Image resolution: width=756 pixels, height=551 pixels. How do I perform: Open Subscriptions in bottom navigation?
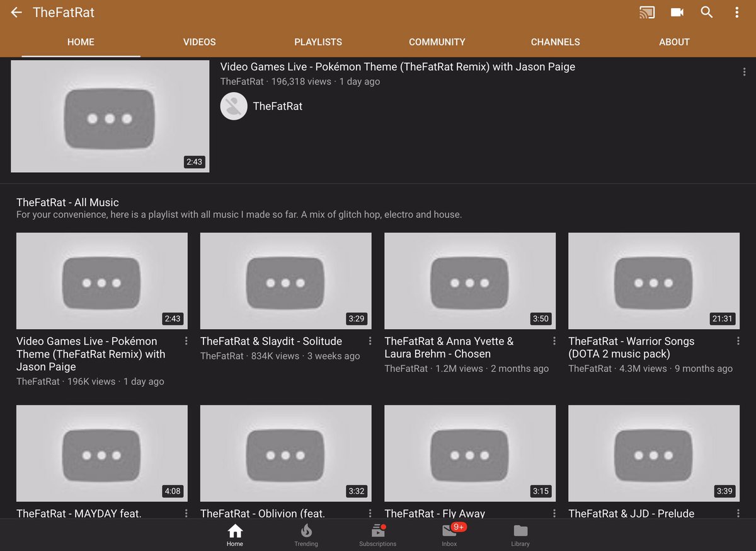378,535
